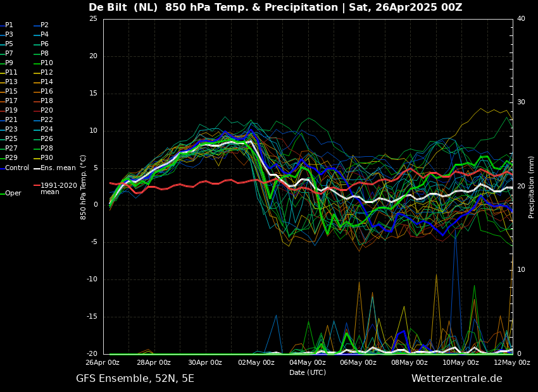Pick the P14 legend entry
538x392 pixels.
click(x=43, y=82)
